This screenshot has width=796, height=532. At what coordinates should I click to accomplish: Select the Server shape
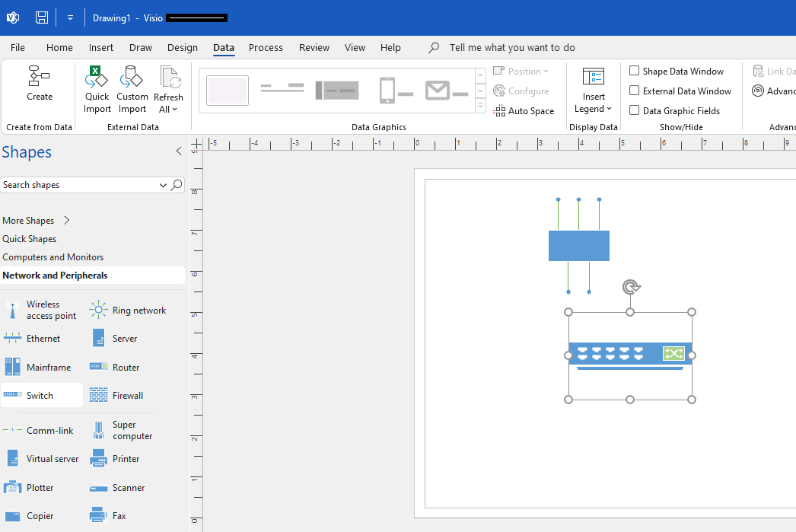(113, 338)
